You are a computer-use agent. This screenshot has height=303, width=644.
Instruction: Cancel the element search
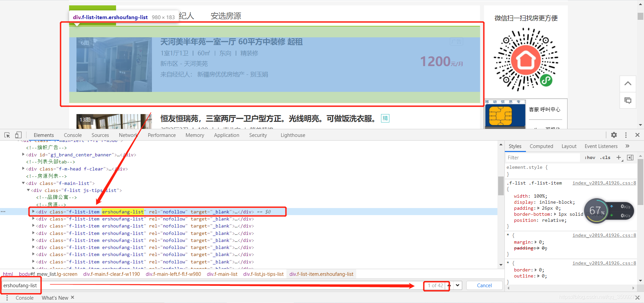click(484, 285)
